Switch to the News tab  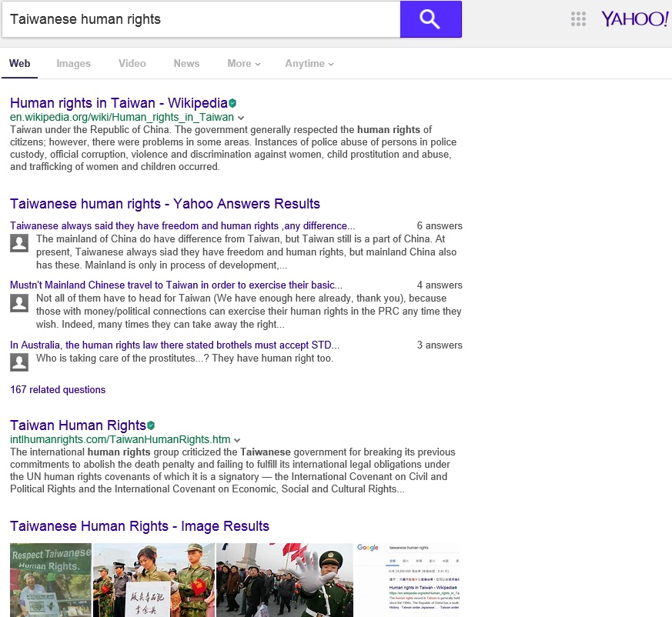tap(186, 64)
